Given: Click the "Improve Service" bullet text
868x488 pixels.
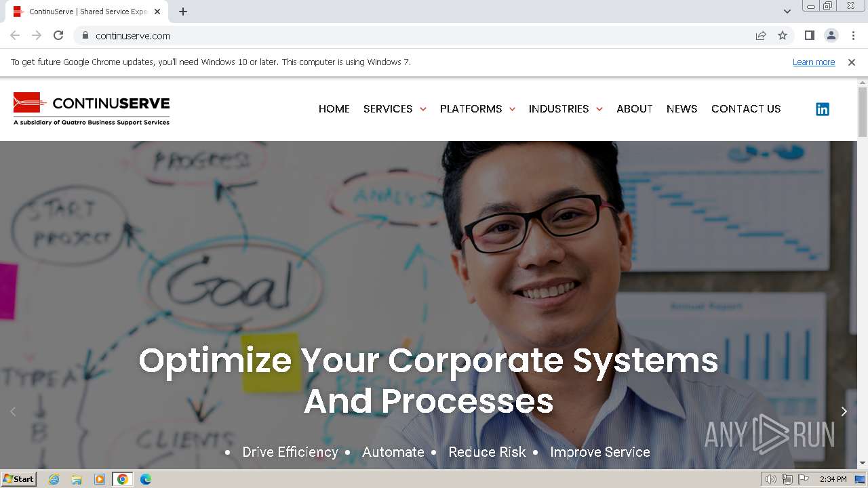Looking at the screenshot, I should [x=600, y=452].
